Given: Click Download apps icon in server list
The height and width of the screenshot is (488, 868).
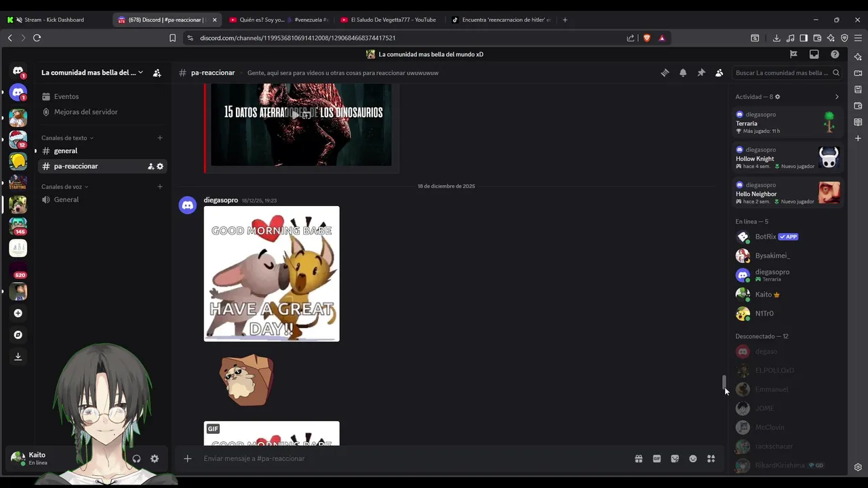Looking at the screenshot, I should tap(18, 357).
